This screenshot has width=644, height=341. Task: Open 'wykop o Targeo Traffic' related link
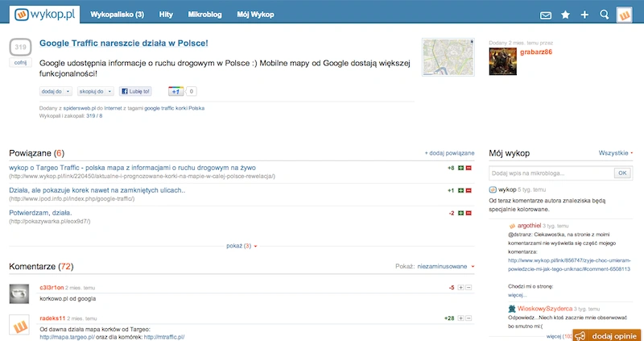(132, 168)
